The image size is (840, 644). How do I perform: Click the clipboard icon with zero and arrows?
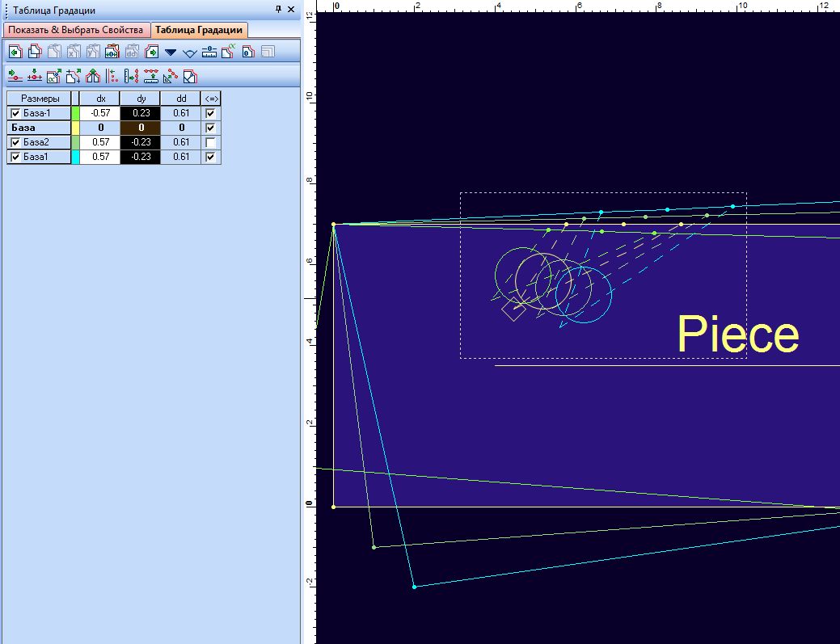[112, 52]
